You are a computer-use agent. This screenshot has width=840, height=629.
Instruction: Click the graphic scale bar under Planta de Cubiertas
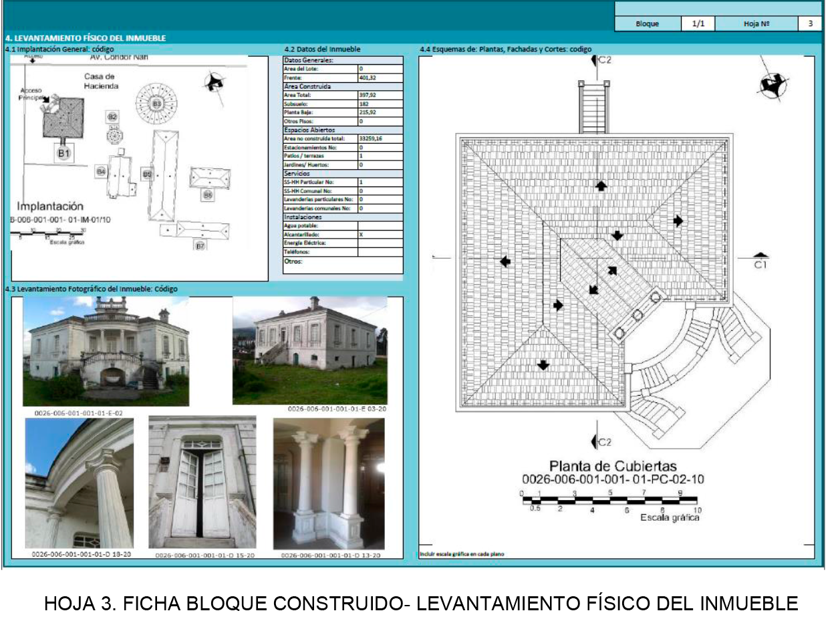point(609,499)
